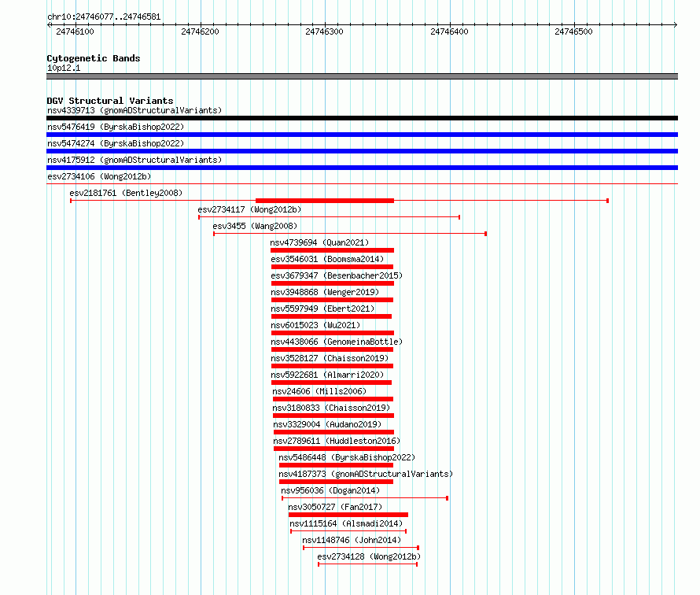Screen dimensions: 700x595
Task: Open nsv4187373 gnomADStructuralVariants label
Action: pos(366,474)
